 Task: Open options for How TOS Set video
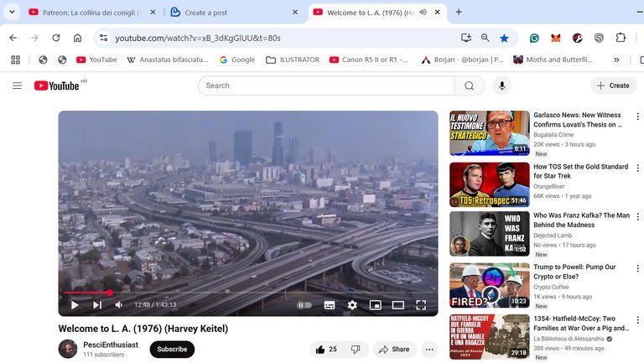coord(637,168)
